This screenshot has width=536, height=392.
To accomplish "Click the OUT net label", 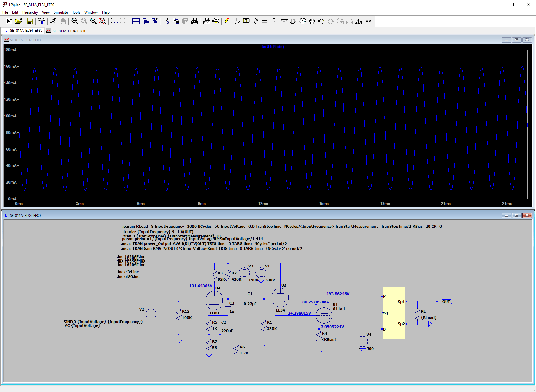I will (x=447, y=302).
